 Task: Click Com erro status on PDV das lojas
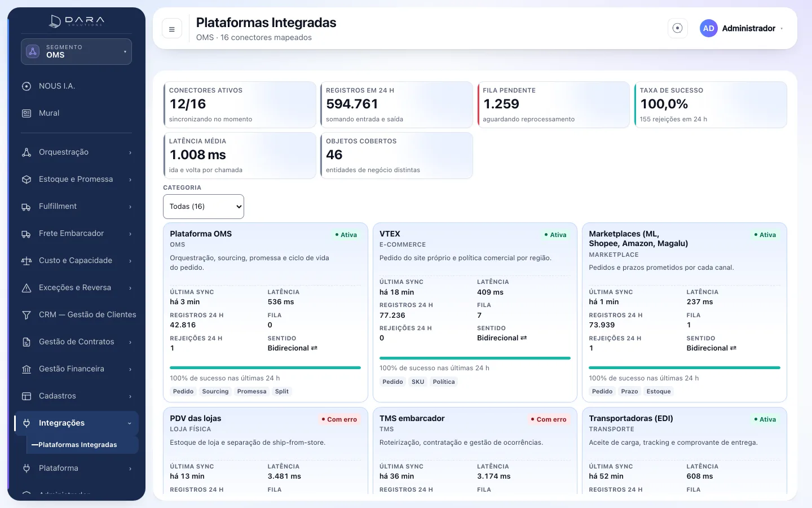339,419
